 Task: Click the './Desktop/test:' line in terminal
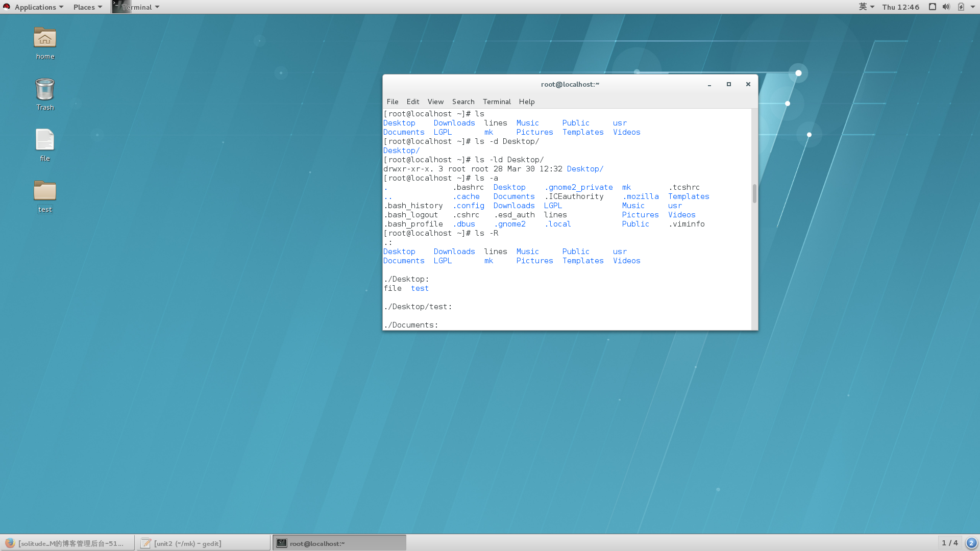[418, 307]
